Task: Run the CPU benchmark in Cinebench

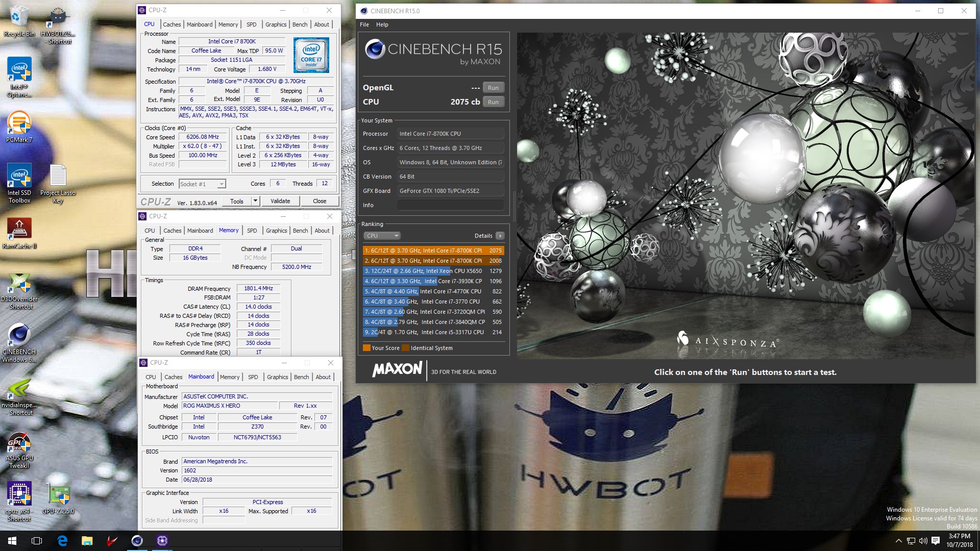Action: [493, 102]
